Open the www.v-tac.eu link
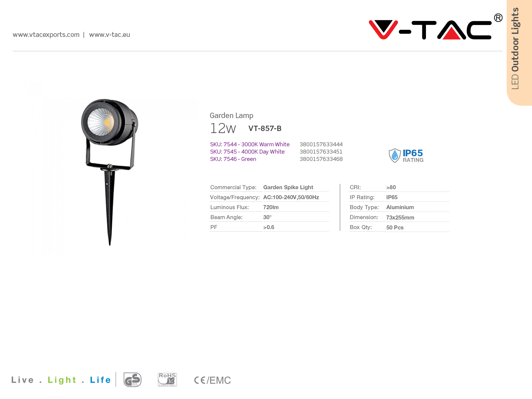Viewport: 532px width, 399px height. coord(109,35)
